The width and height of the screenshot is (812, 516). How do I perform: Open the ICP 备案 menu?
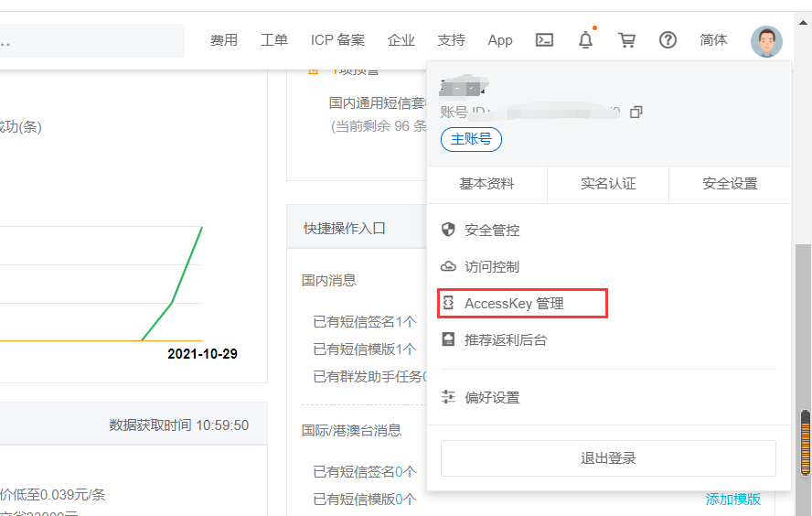[337, 40]
